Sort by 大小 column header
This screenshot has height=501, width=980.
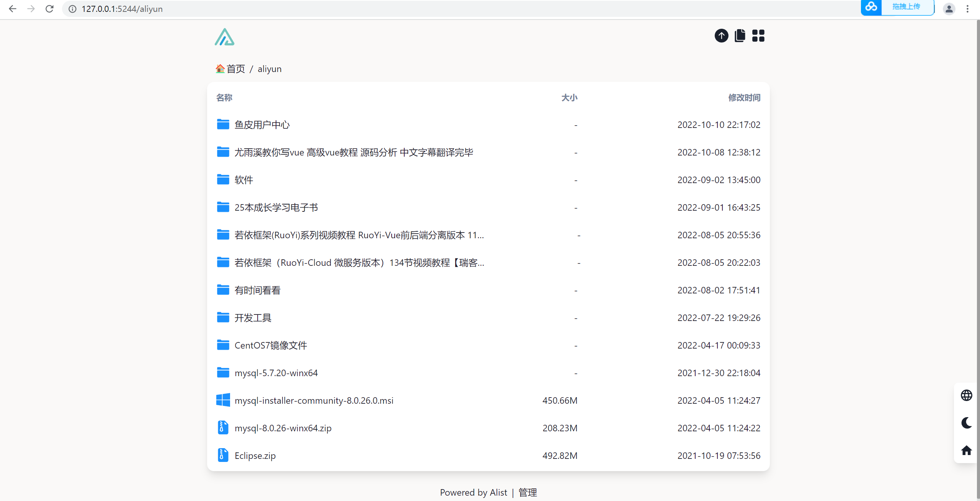[x=569, y=98]
